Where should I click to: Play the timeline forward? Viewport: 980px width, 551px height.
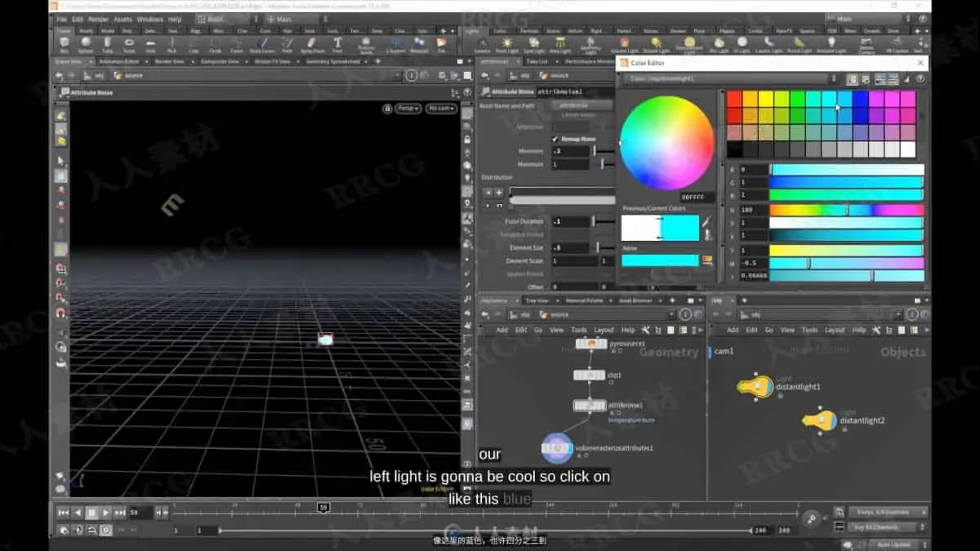click(x=106, y=513)
